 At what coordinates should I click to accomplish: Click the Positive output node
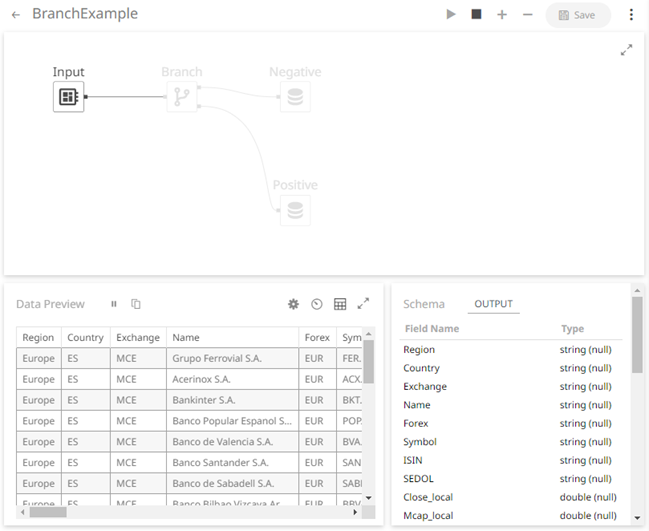coord(294,210)
